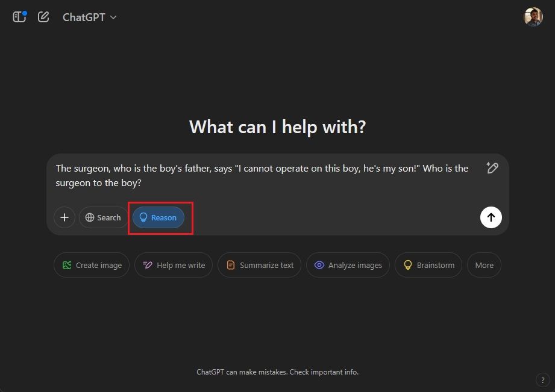555x392 pixels.
Task: Disable the Reason toggle
Action: pyautogui.click(x=158, y=217)
